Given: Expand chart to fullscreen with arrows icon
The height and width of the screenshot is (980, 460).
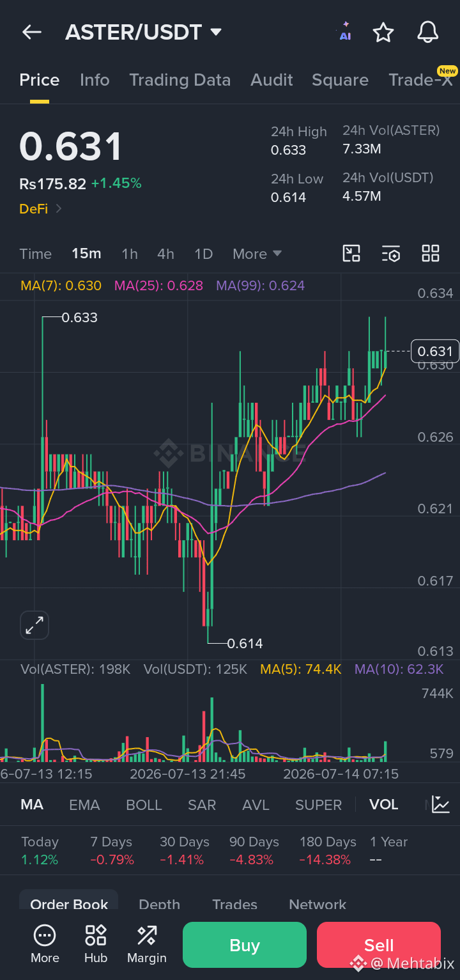Looking at the screenshot, I should pos(34,626).
